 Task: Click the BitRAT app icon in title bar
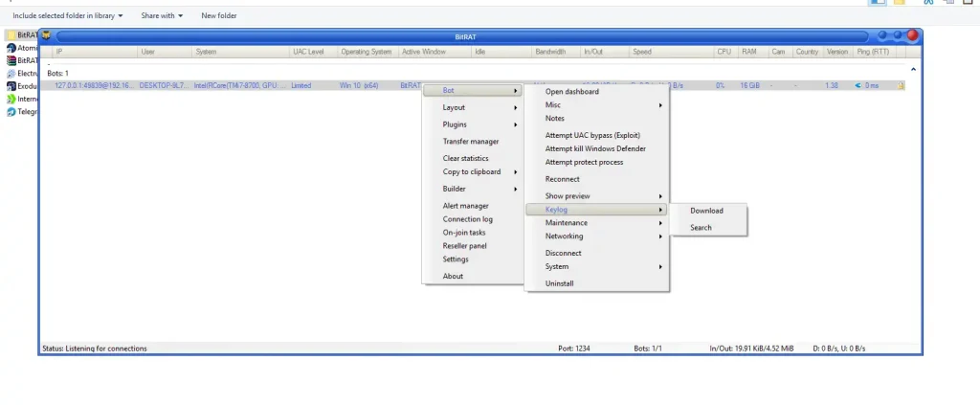coord(46,36)
